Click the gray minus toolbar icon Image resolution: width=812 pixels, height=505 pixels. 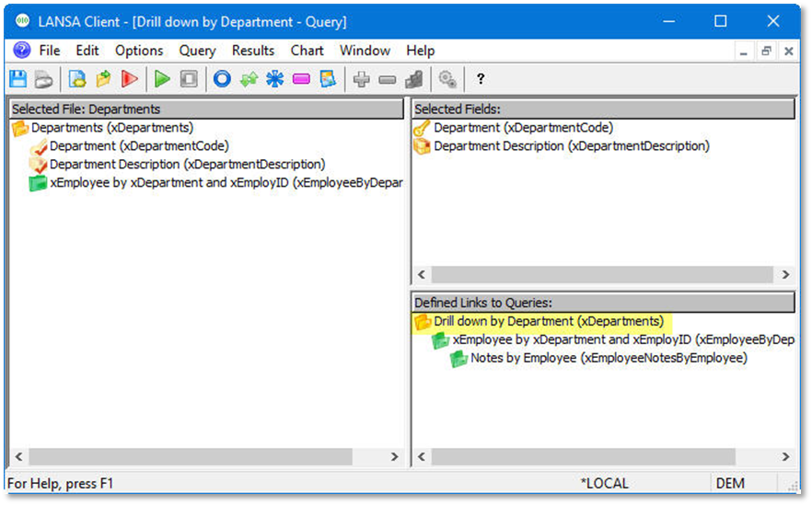[387, 80]
